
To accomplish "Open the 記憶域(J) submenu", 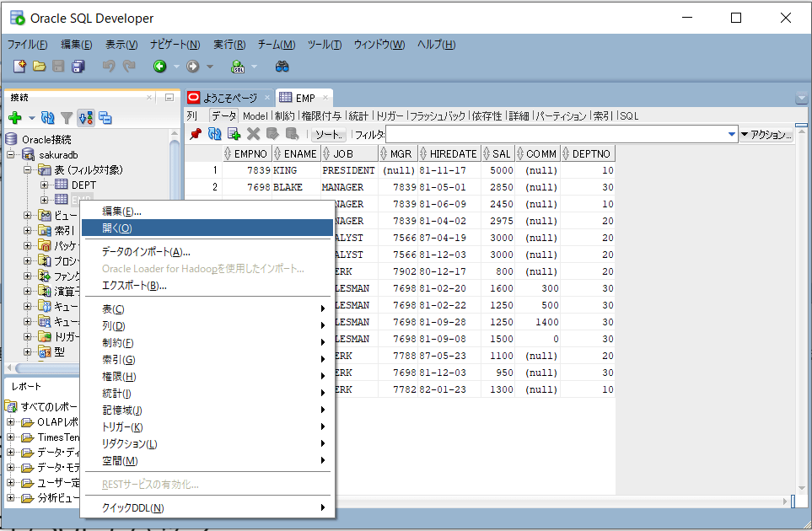I will tap(207, 410).
